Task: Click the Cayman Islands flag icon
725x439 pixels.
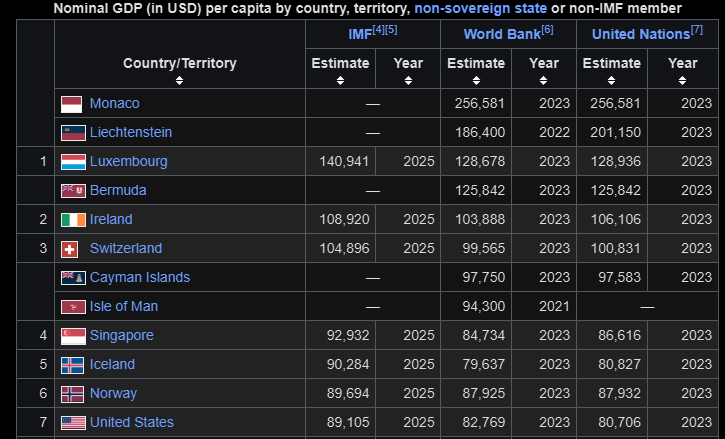Action: [x=73, y=278]
